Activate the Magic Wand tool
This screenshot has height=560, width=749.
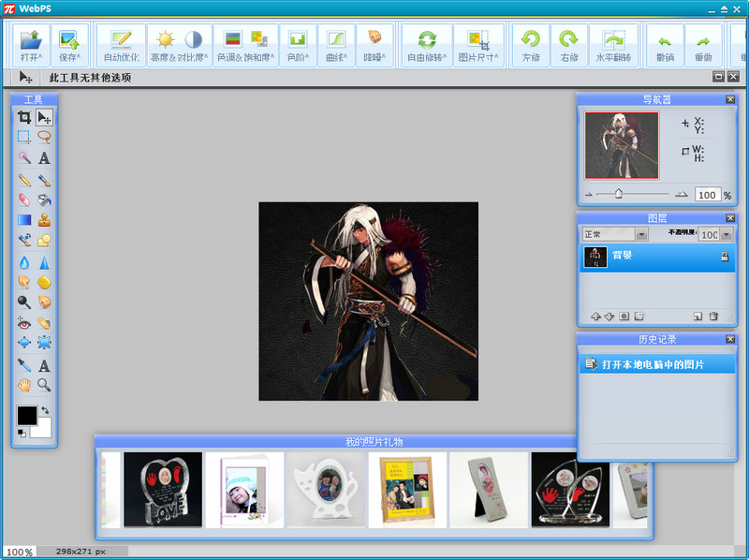click(x=24, y=157)
